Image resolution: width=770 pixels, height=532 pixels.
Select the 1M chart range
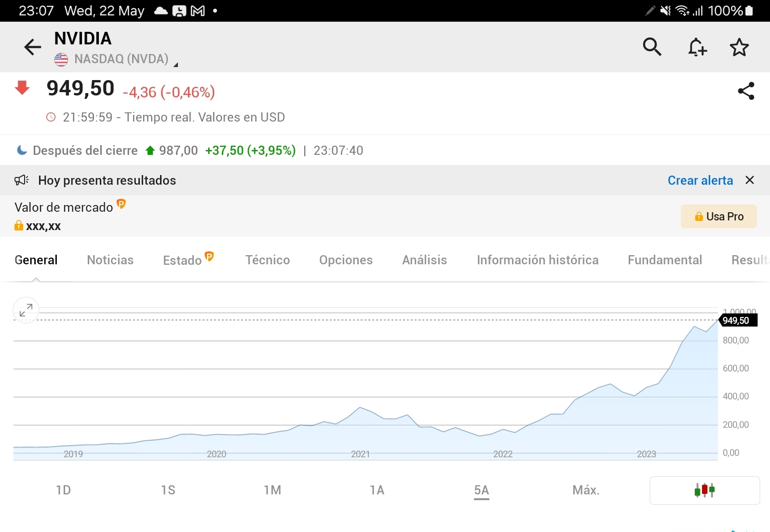(x=272, y=490)
